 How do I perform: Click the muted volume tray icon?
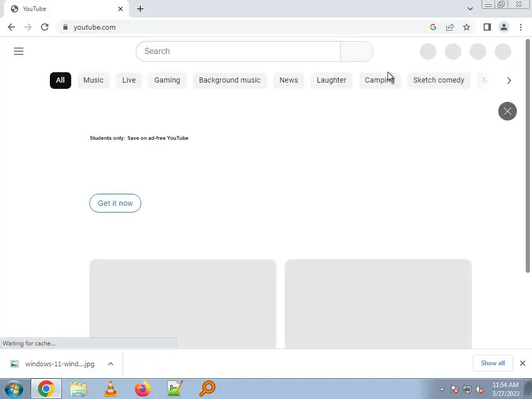pos(480,389)
